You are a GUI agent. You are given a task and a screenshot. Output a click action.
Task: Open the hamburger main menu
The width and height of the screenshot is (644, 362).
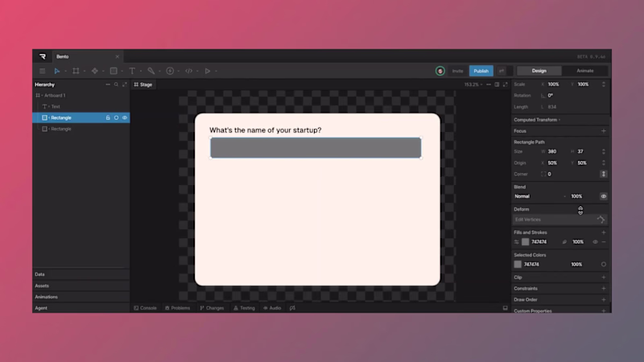[43, 71]
